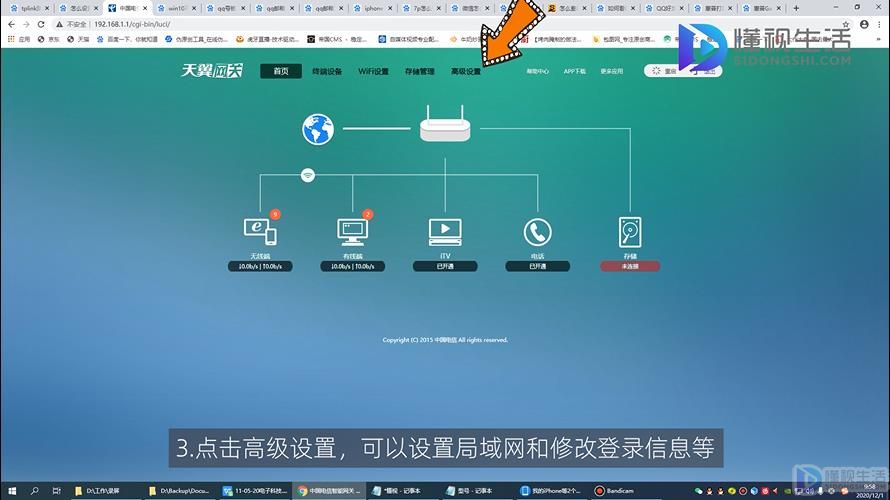
Task: Click the orange badge on the 无线端 icon
Action: [x=275, y=214]
